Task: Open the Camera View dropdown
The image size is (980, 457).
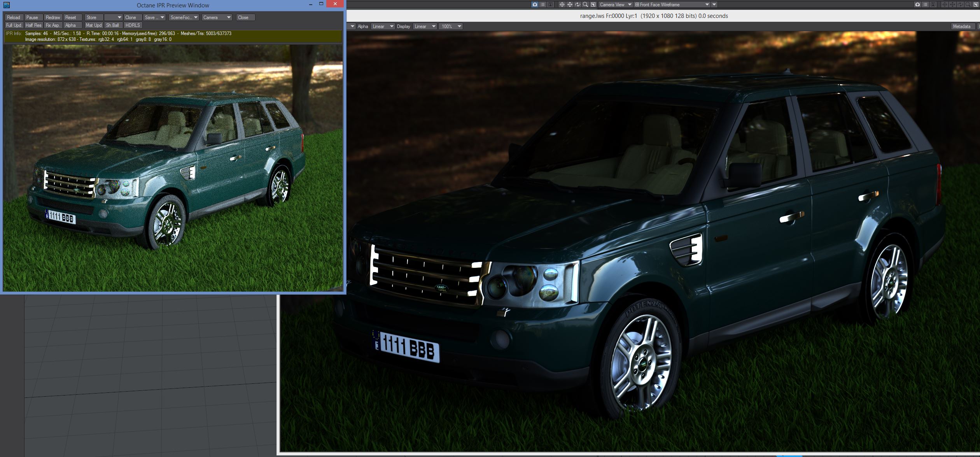Action: click(x=616, y=5)
